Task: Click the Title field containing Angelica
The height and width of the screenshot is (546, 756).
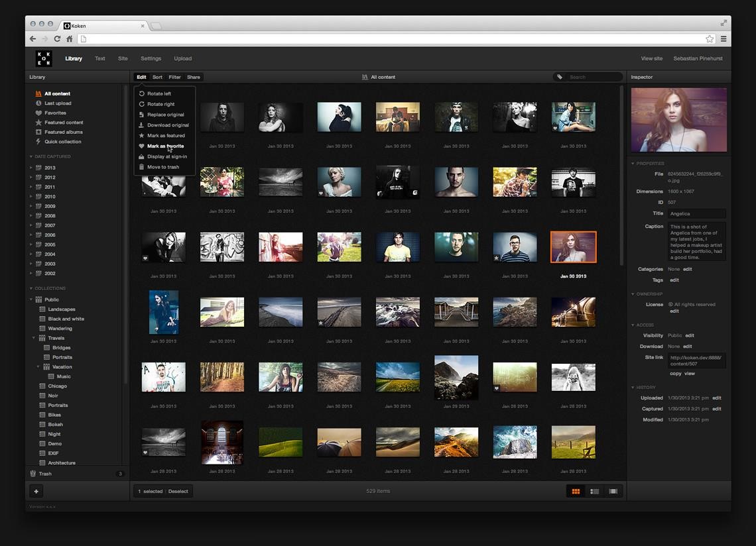Action: point(696,214)
